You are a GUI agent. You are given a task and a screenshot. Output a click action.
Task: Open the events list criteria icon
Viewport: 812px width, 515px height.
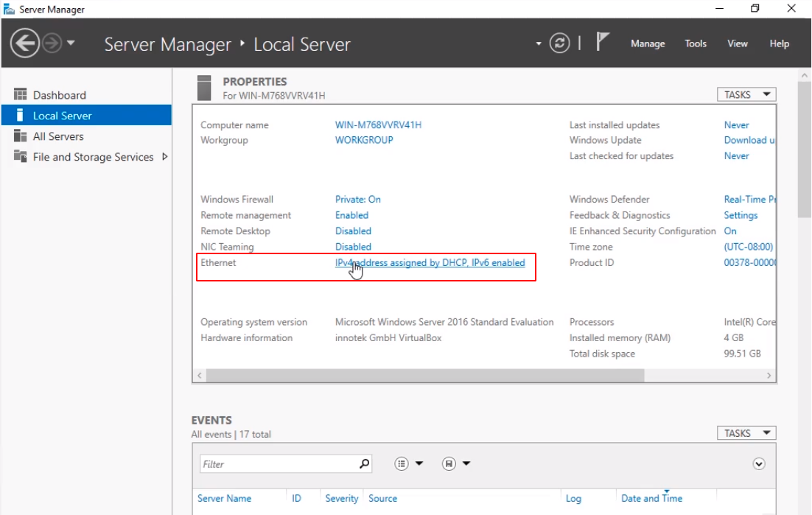402,463
